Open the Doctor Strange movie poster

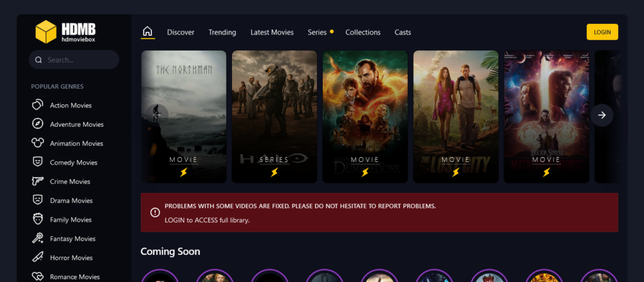coord(547,116)
